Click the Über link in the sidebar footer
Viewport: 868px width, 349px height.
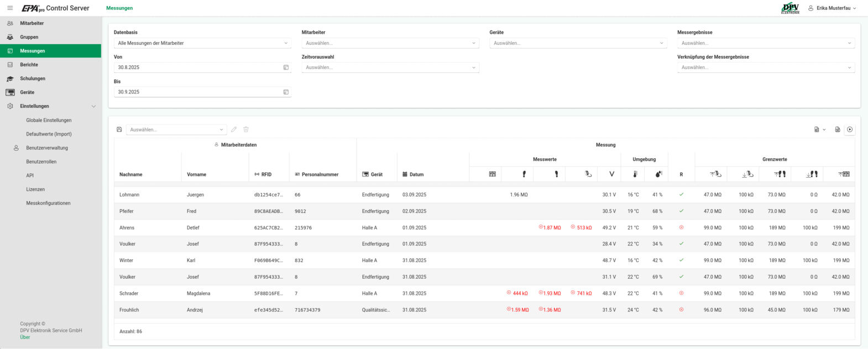coord(25,337)
